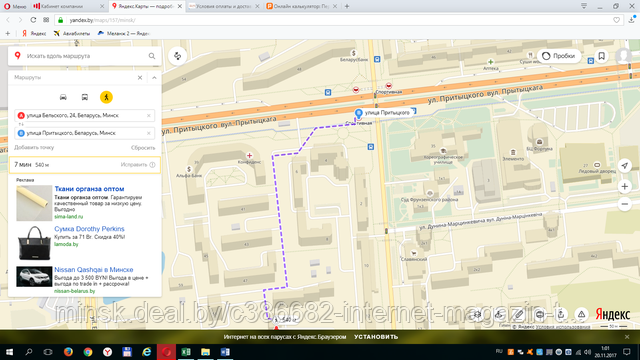Zoom out with the minus map button
The image size is (640, 360).
coord(624,204)
